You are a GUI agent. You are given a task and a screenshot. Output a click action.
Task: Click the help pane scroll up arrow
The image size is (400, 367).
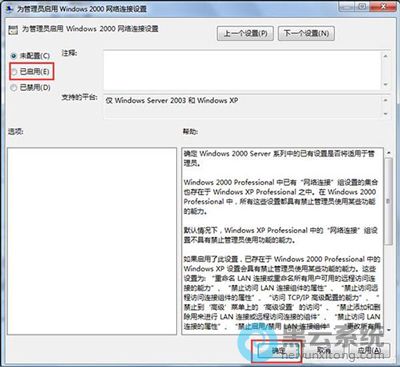click(x=389, y=153)
